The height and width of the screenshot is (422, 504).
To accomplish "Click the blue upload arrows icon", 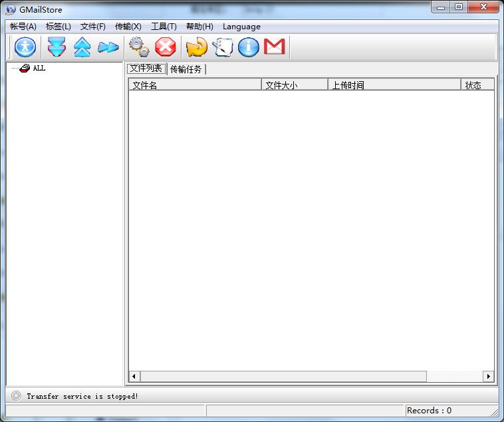I will [x=82, y=47].
